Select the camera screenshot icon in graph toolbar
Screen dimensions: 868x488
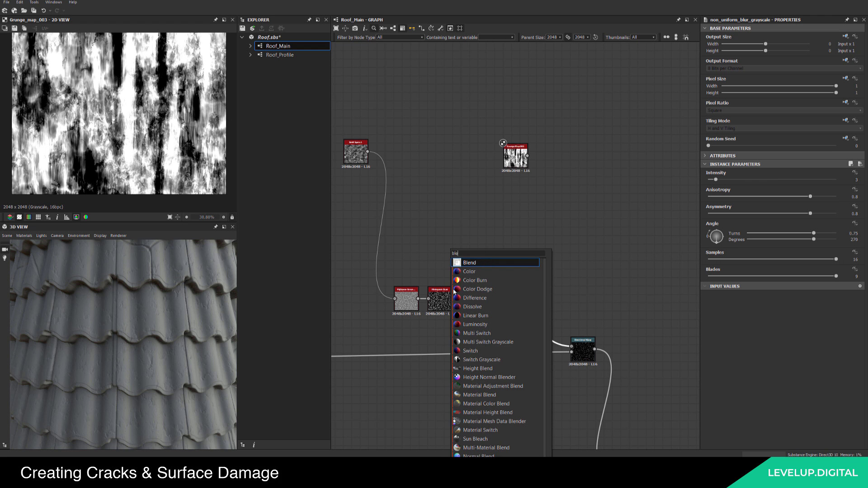pyautogui.click(x=355, y=28)
